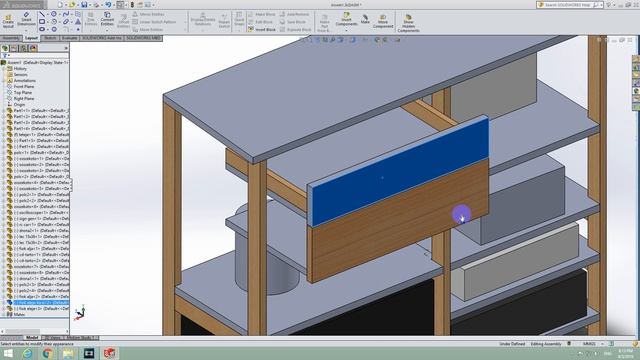Open Internet Explorer from the taskbar

[27, 353]
